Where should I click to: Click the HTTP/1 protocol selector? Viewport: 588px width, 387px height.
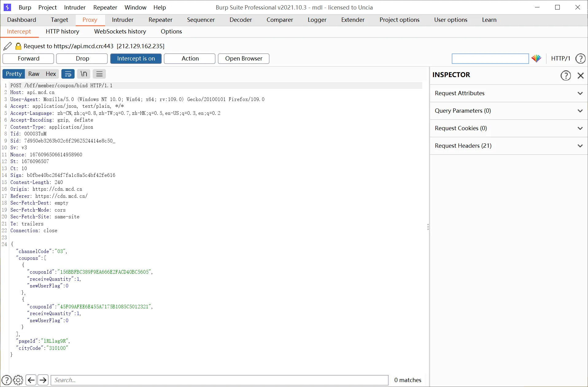click(560, 59)
